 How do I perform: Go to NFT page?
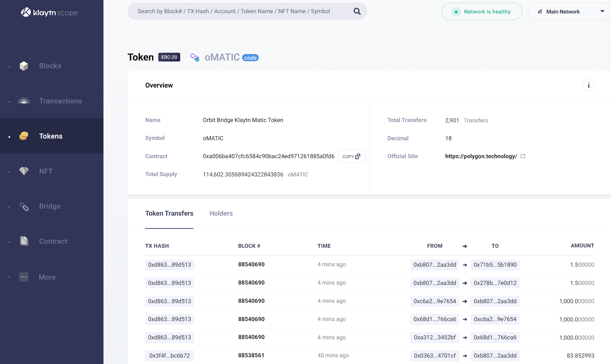click(x=46, y=171)
